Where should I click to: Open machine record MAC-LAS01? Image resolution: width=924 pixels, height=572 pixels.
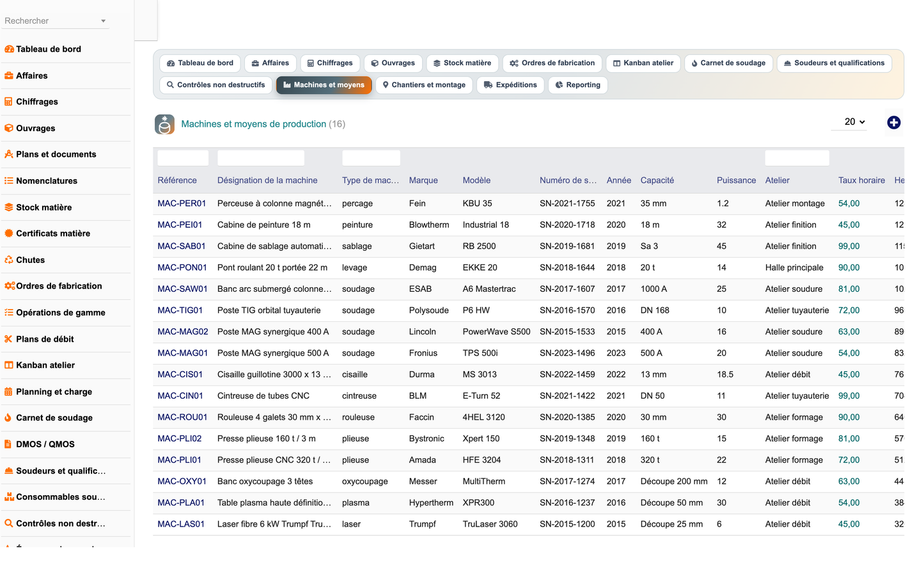181,524
